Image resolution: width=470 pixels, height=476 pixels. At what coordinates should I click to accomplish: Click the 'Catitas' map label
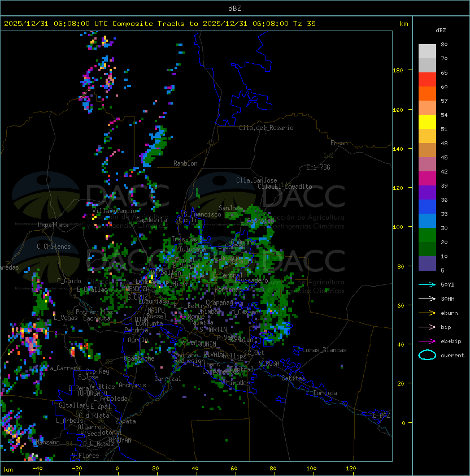pyautogui.click(x=293, y=378)
